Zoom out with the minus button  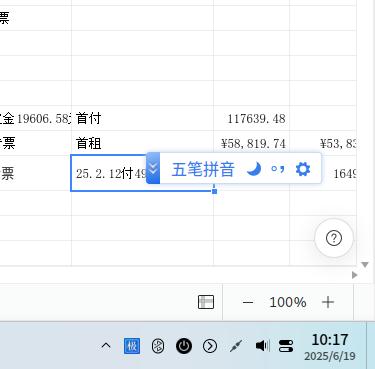(x=248, y=302)
